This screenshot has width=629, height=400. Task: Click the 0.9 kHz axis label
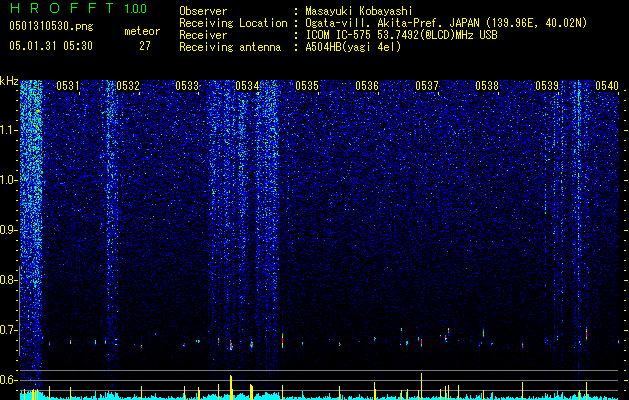click(8, 230)
